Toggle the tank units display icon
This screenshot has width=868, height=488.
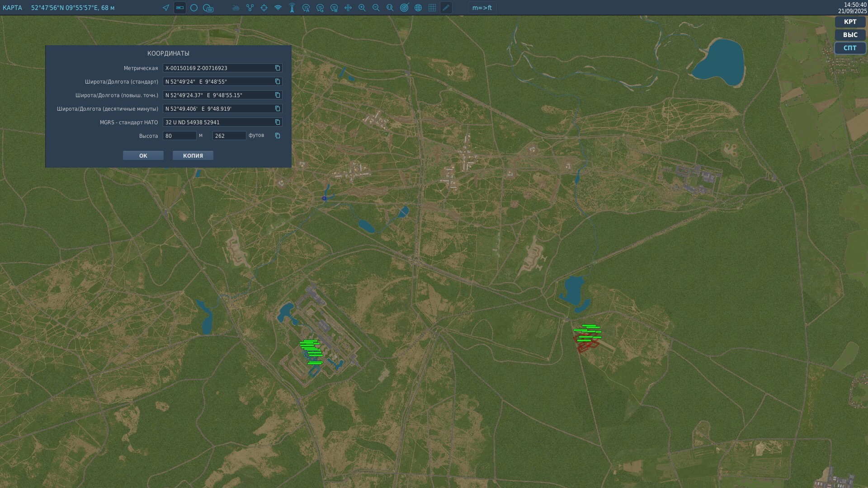pos(236,8)
